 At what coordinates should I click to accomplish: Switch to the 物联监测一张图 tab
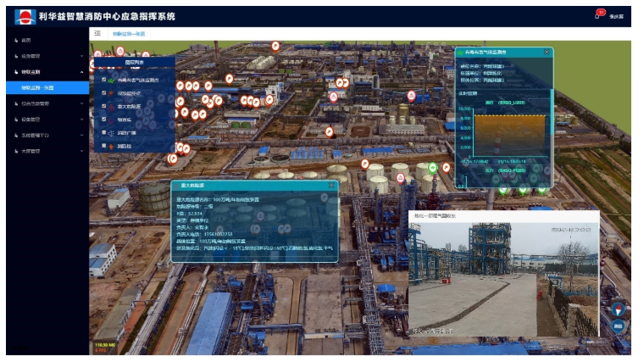click(129, 34)
